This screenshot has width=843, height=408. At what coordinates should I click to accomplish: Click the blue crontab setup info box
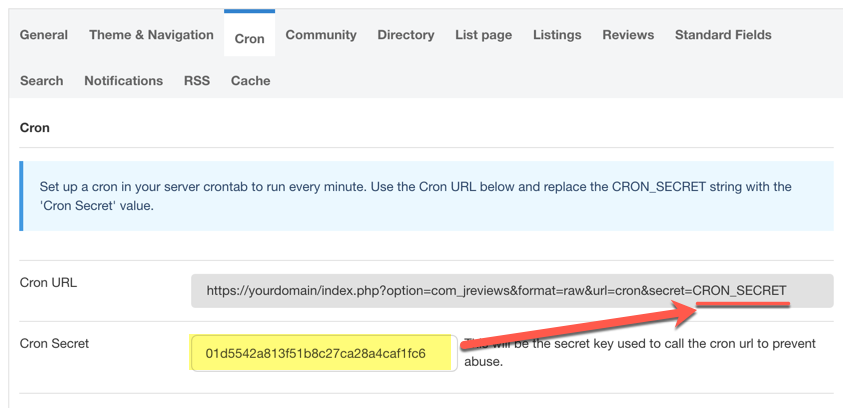[426, 196]
